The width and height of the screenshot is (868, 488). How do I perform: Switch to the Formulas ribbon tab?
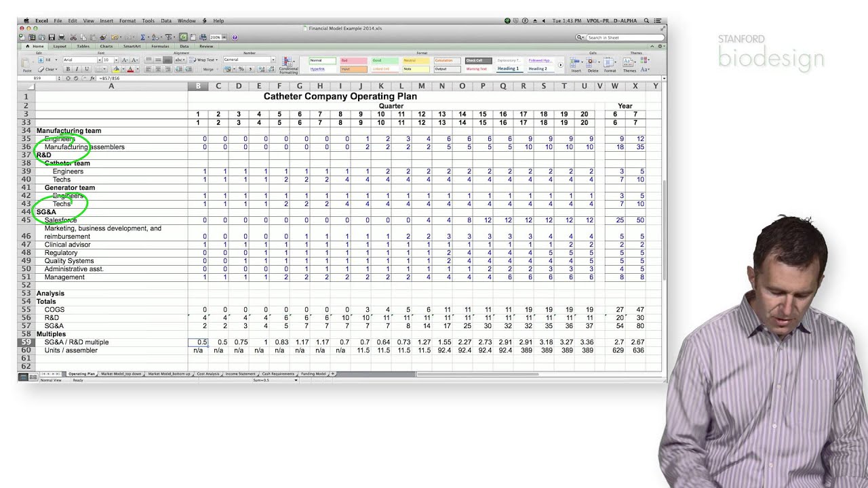(160, 46)
